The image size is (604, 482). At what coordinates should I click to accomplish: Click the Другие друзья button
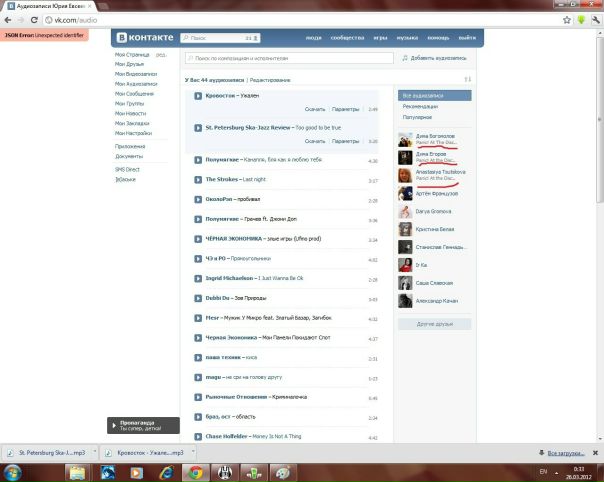click(434, 325)
